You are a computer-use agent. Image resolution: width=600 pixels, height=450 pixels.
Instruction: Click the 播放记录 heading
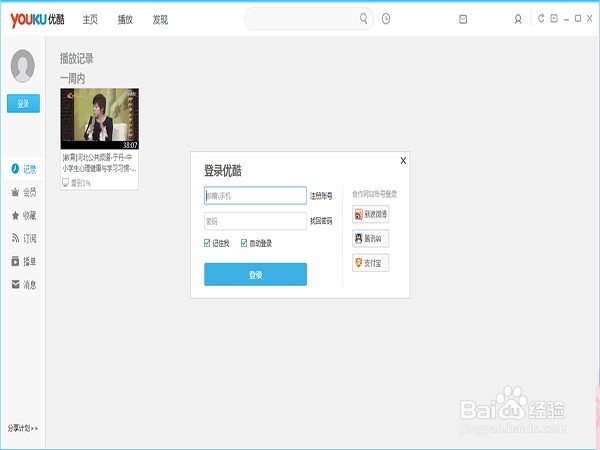(77, 59)
